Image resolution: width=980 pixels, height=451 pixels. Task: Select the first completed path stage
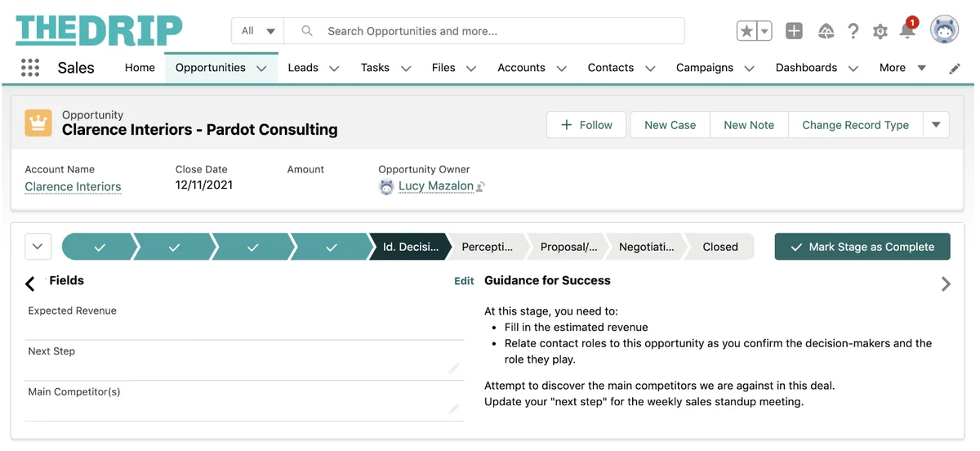(99, 247)
